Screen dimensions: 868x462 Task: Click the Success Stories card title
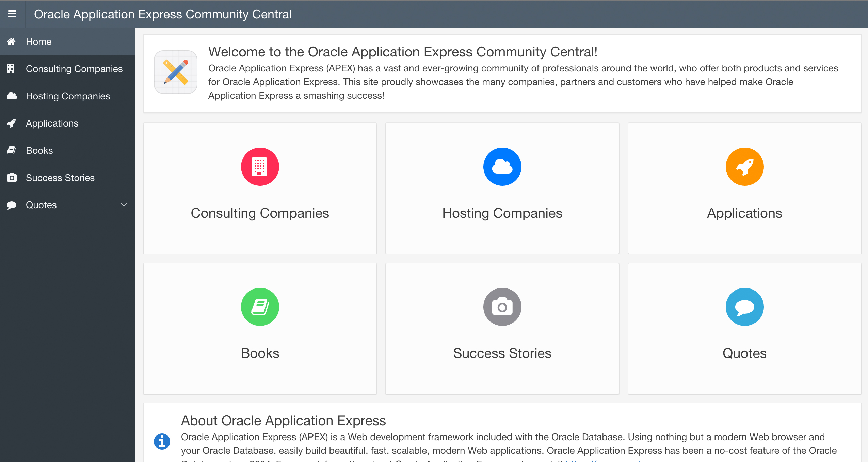tap(502, 353)
